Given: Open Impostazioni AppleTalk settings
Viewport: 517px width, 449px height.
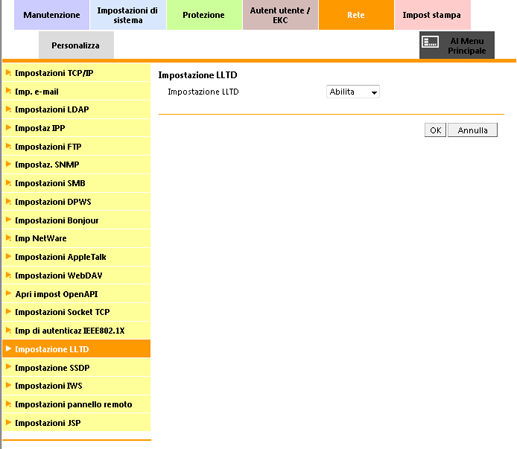Looking at the screenshot, I should (76, 257).
